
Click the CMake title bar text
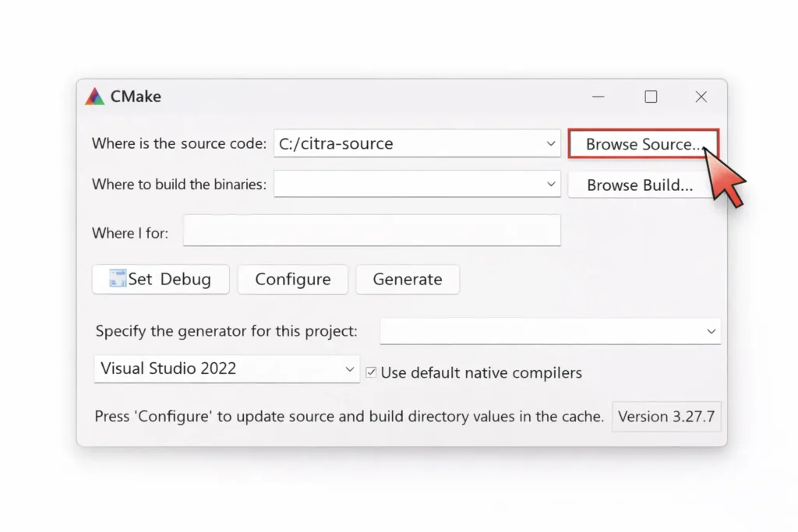pos(137,96)
